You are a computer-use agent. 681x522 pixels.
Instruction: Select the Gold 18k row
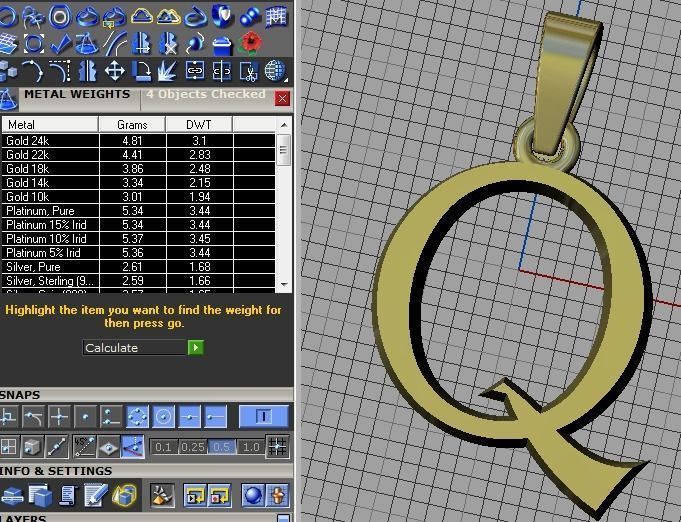(138, 168)
